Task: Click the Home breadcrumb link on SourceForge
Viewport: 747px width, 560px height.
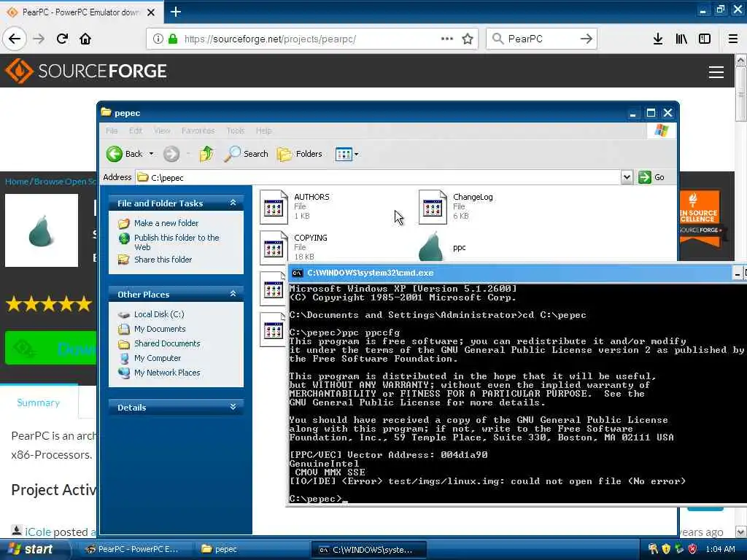Action: [x=17, y=182]
